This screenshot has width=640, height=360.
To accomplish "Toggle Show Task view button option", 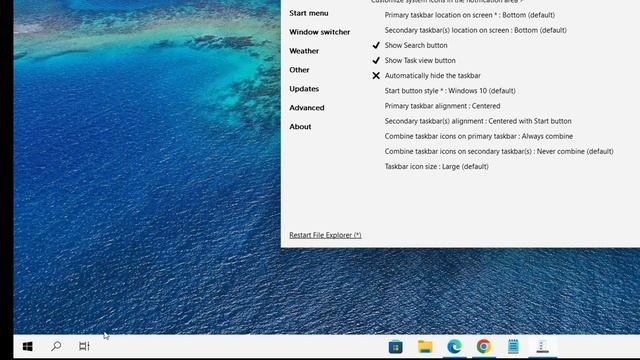I will tap(414, 60).
